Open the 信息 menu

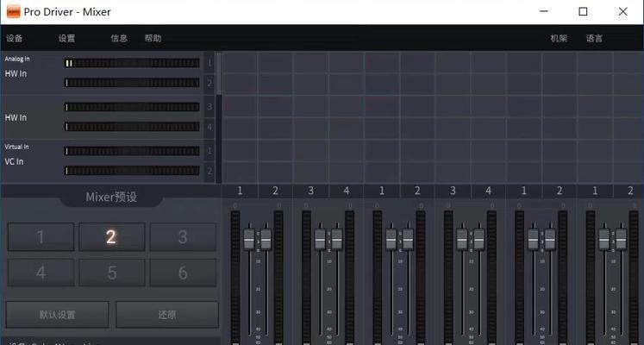[x=119, y=38]
